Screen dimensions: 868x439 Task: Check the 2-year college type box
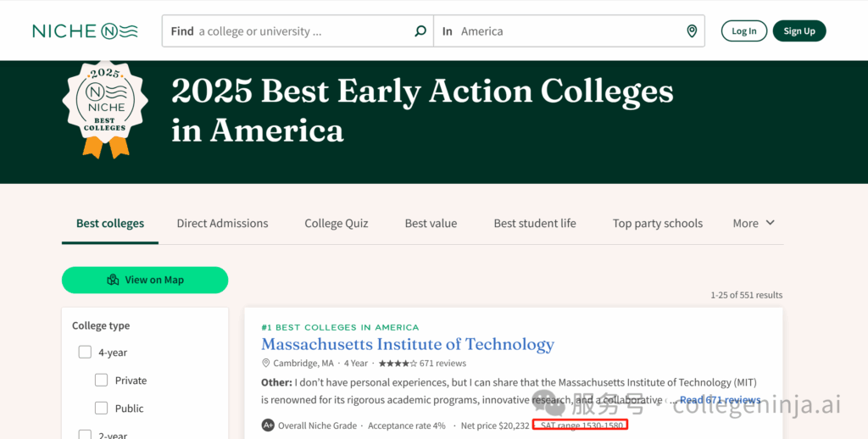tap(85, 435)
